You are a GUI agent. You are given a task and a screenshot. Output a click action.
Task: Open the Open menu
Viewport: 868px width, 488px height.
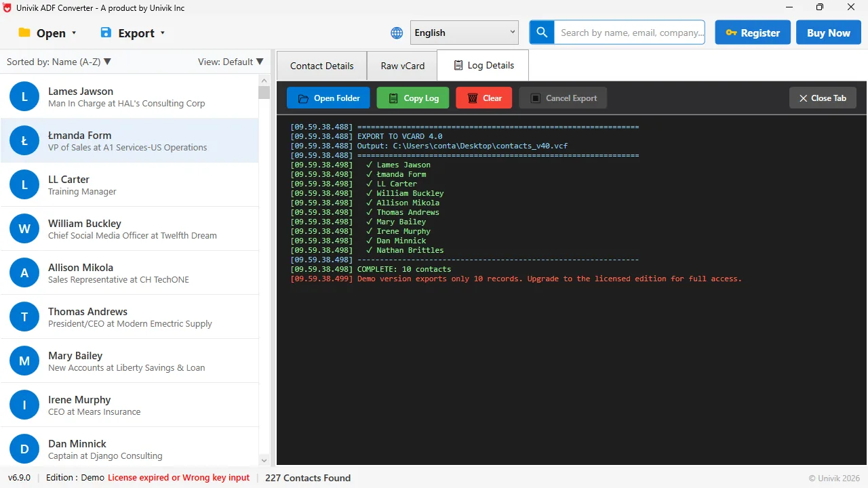(x=47, y=33)
